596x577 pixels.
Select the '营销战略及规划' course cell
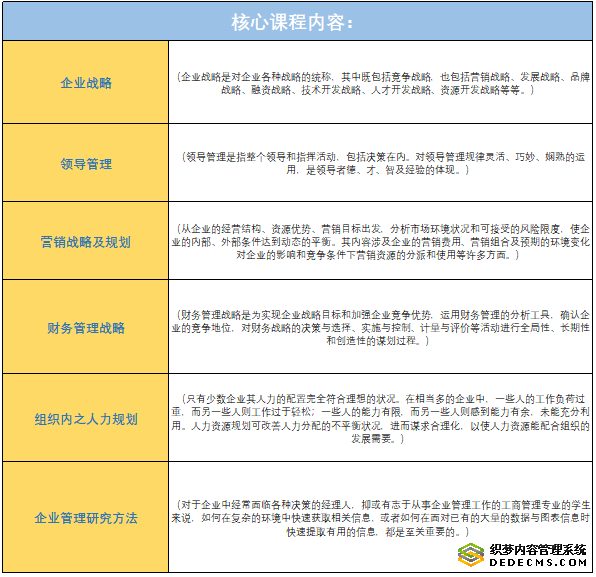pyautogui.click(x=86, y=242)
